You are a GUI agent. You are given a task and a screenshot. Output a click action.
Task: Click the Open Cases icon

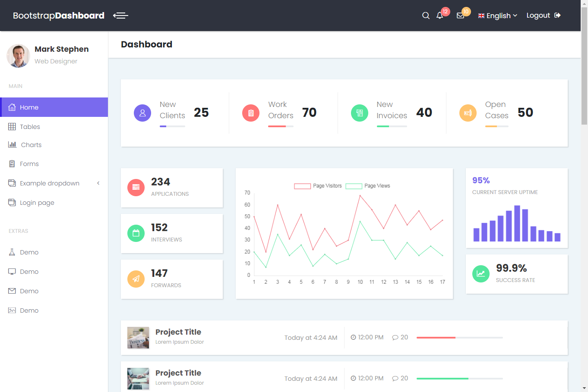(x=468, y=113)
